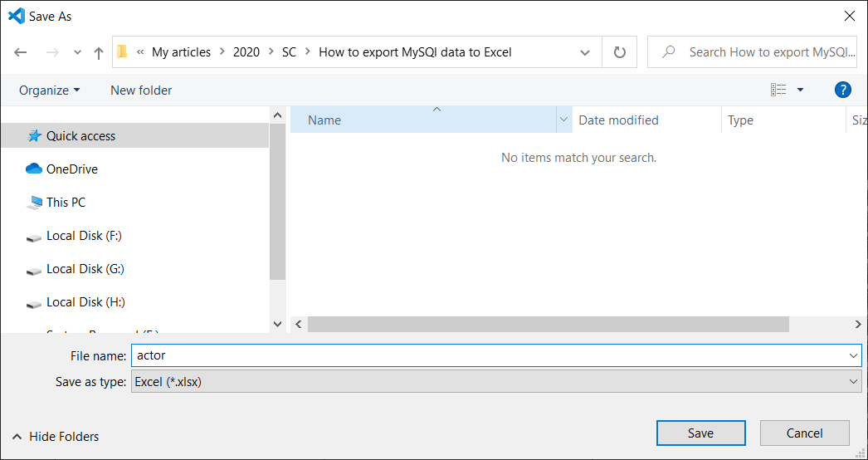Expand the address bar previous locations dropdown

tap(585, 52)
